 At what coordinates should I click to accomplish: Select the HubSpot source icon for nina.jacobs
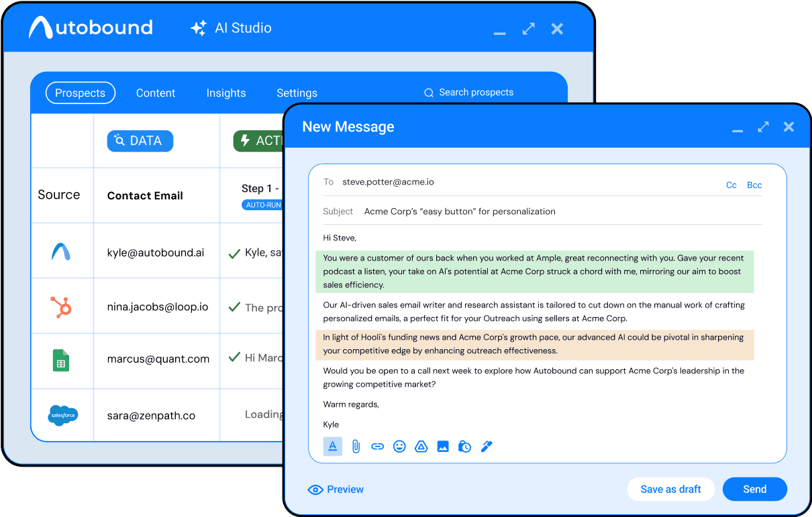62,305
